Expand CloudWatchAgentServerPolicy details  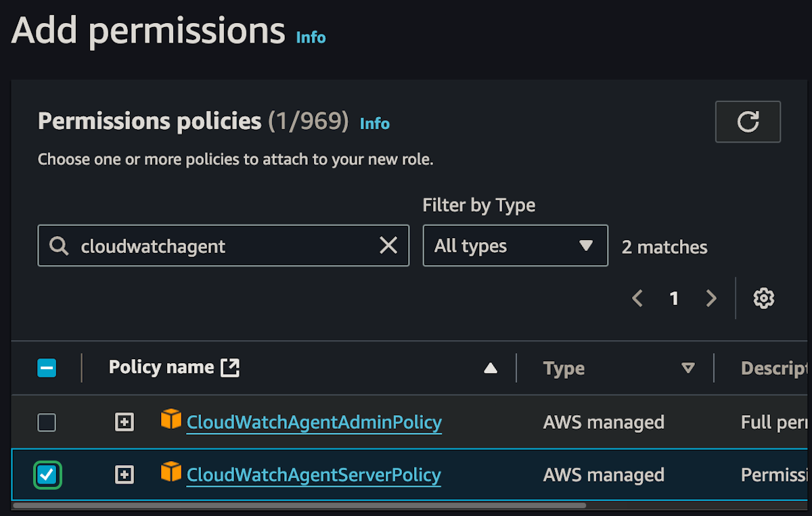[124, 475]
